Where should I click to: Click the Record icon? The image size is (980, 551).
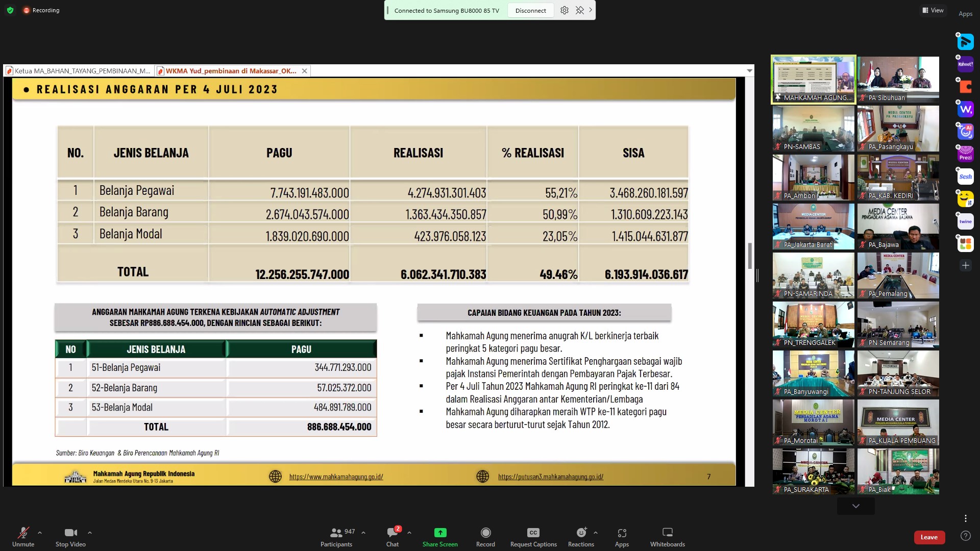pyautogui.click(x=486, y=533)
